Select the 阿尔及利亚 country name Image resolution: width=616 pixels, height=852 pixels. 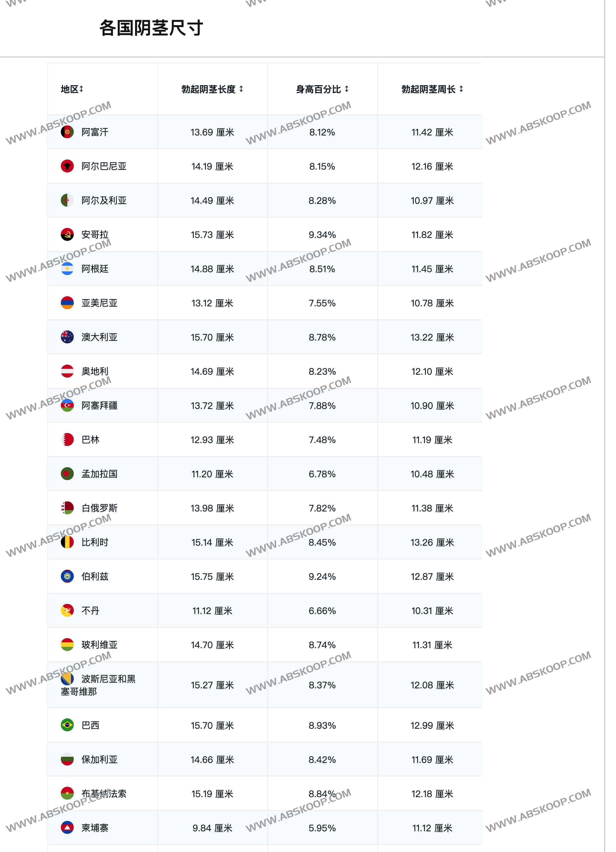click(x=104, y=201)
